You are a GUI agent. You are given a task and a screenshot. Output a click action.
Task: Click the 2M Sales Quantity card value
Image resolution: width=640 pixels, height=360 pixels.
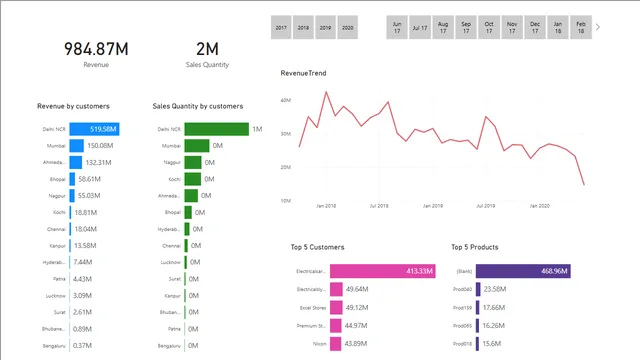[x=207, y=49]
